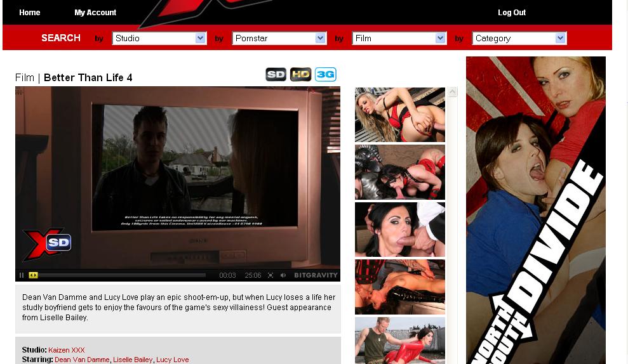This screenshot has width=628, height=364.
Task: Open the Kaizen XXX studio link
Action: (x=67, y=350)
